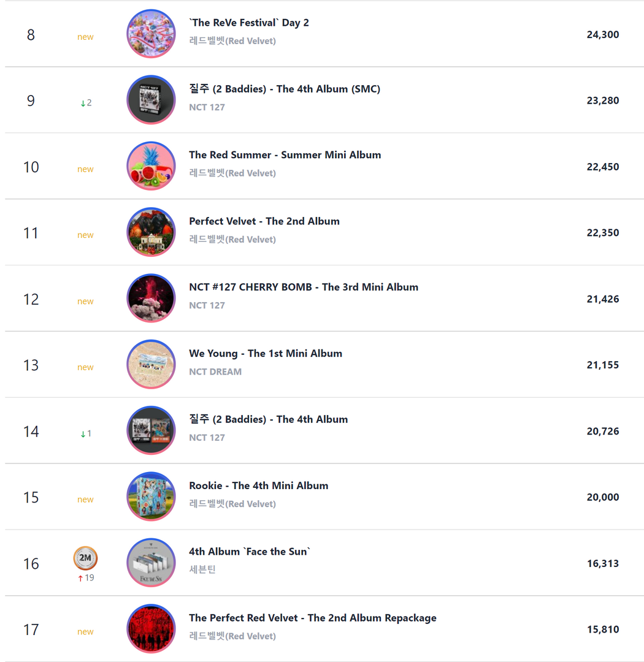Click the rank 14 down-arrow change indicator

coord(86,433)
